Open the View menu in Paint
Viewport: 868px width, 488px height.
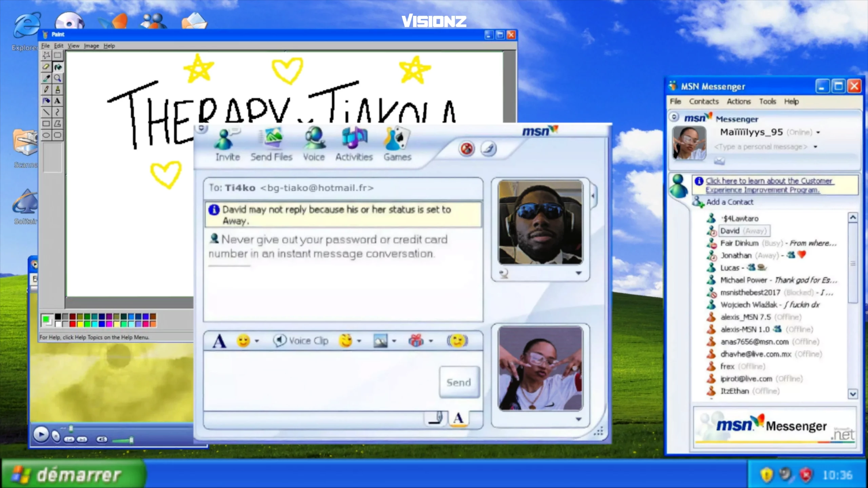pyautogui.click(x=73, y=46)
